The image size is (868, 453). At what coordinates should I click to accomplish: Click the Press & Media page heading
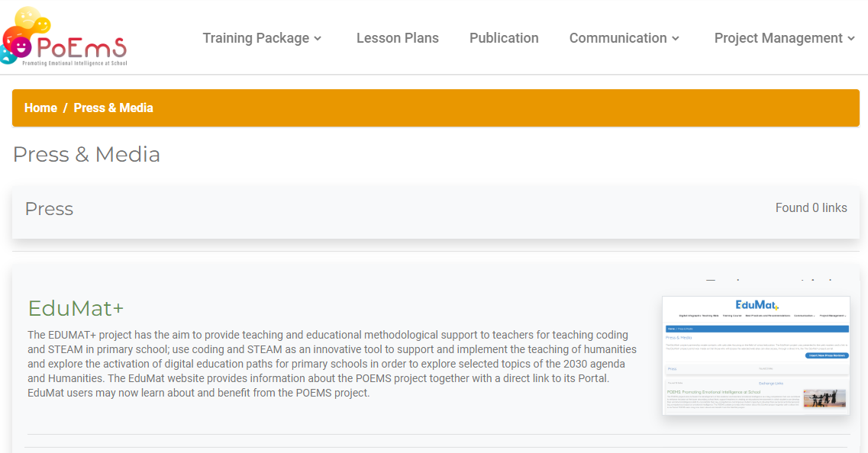tap(86, 154)
